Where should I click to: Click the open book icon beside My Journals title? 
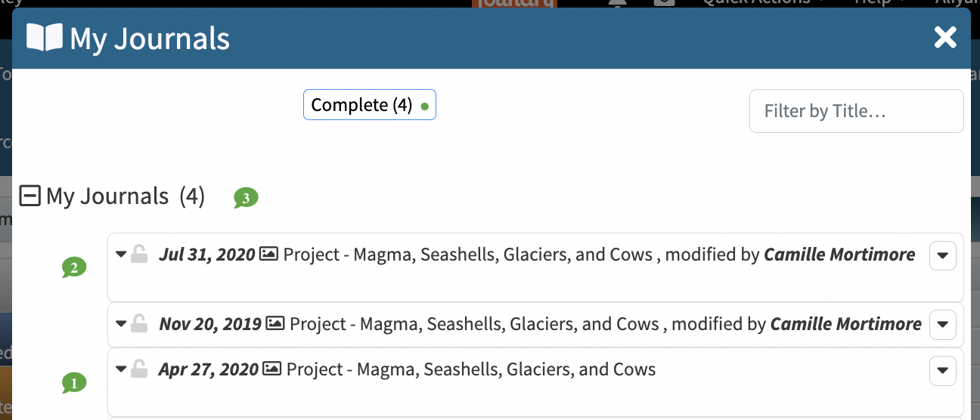point(44,36)
